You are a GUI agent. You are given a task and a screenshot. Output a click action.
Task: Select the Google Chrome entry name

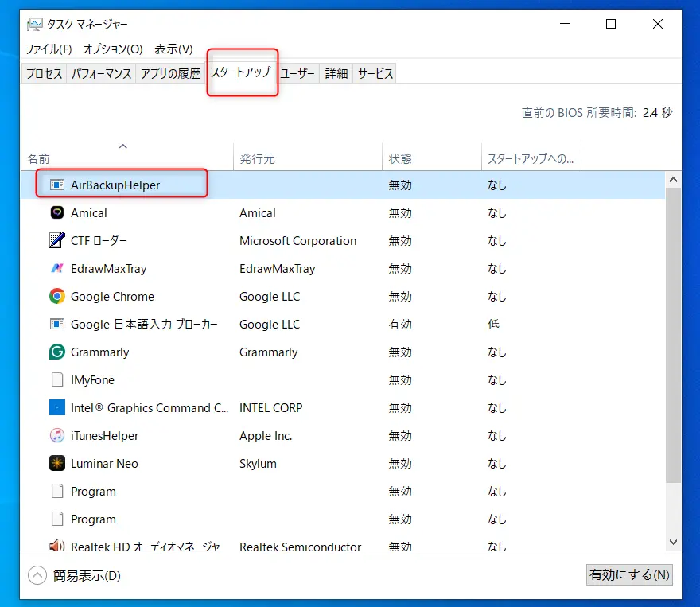click(x=112, y=297)
